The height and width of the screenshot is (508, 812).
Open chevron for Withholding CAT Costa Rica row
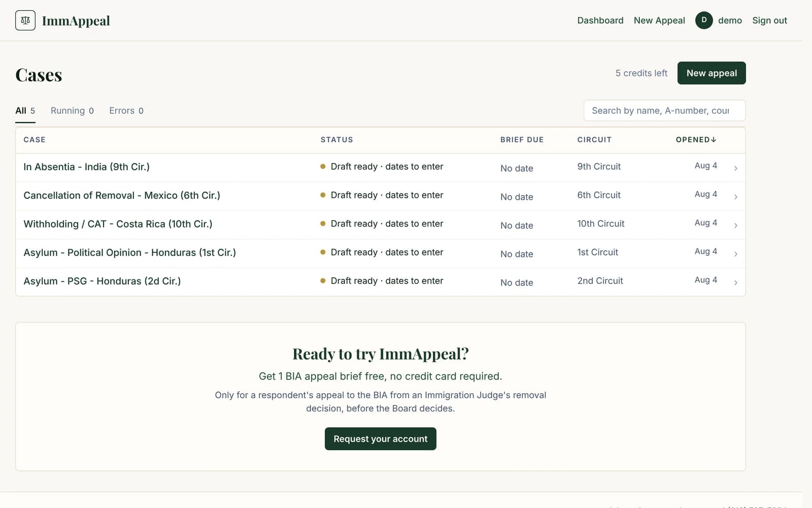click(x=735, y=225)
